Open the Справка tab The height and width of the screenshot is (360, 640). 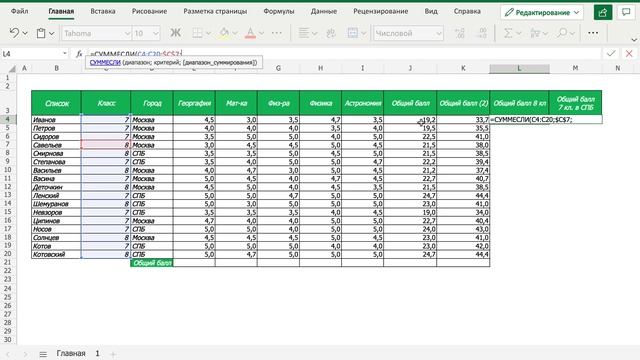coord(467,11)
